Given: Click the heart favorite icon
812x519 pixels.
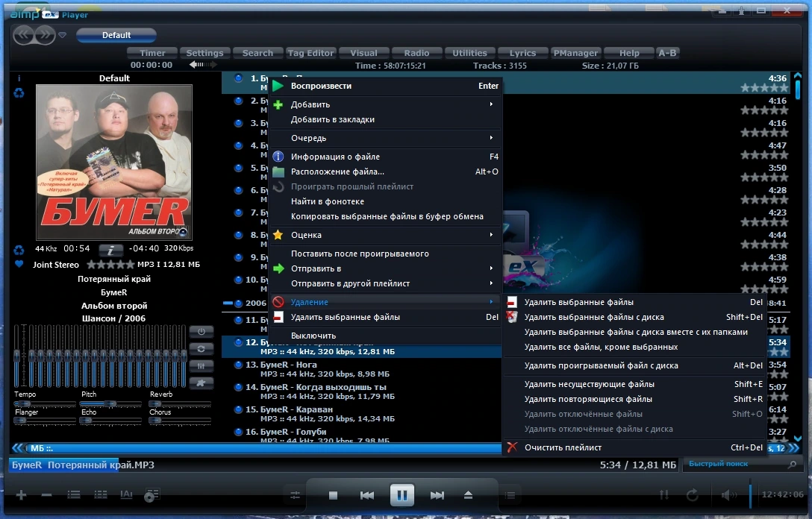Looking at the screenshot, I should (x=19, y=264).
